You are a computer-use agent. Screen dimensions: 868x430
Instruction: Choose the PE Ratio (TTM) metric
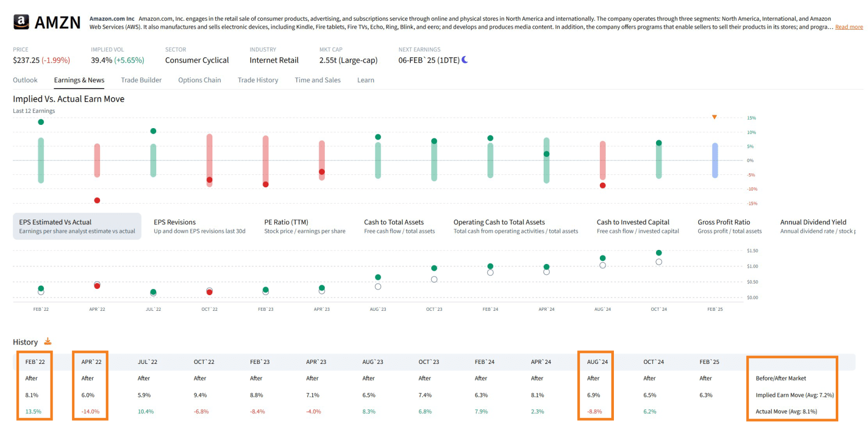(305, 226)
